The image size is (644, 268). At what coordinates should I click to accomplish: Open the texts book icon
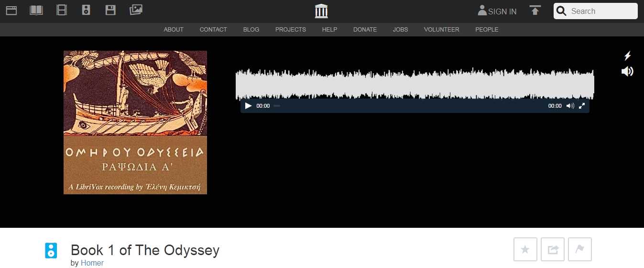(36, 10)
